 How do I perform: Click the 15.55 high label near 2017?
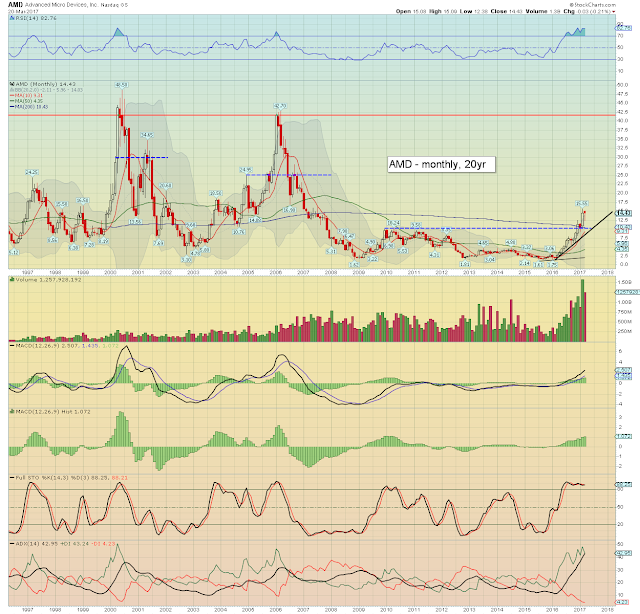click(x=582, y=203)
